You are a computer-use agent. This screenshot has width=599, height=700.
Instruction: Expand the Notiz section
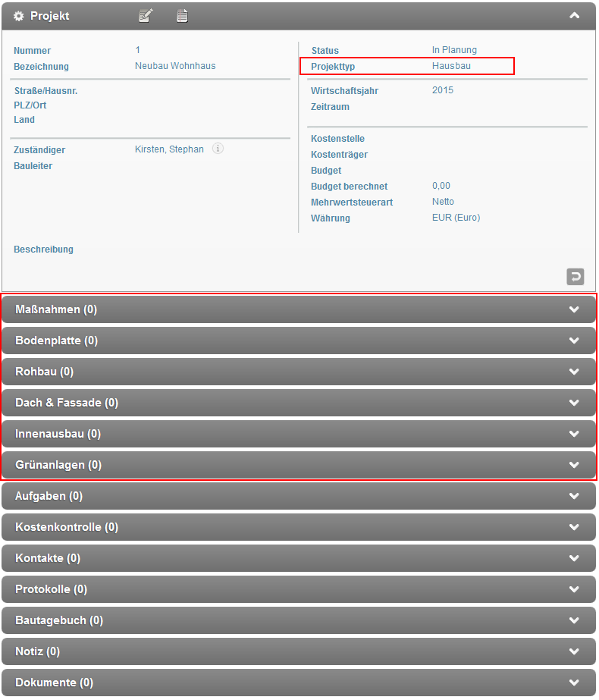click(574, 651)
